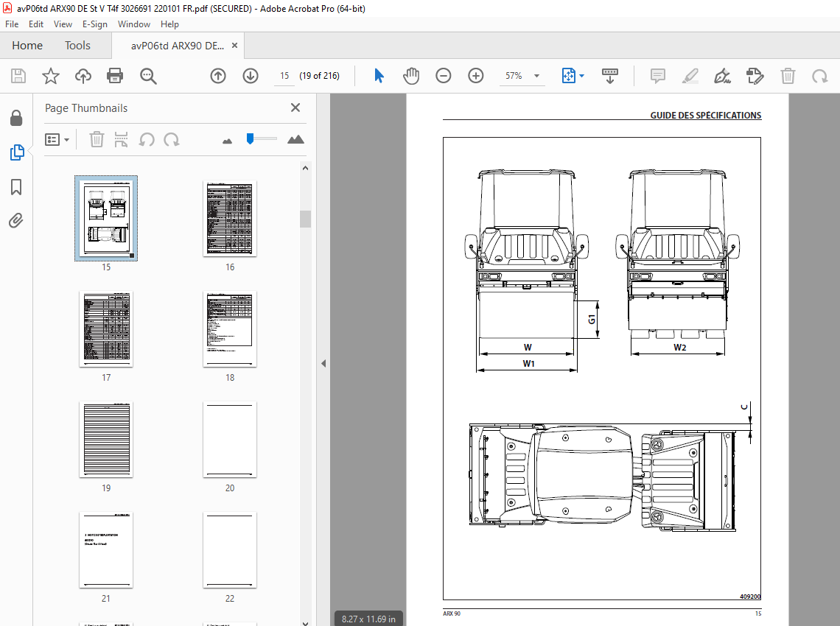The image size is (840, 626).
Task: Select page 18 thumbnail
Action: 230,328
